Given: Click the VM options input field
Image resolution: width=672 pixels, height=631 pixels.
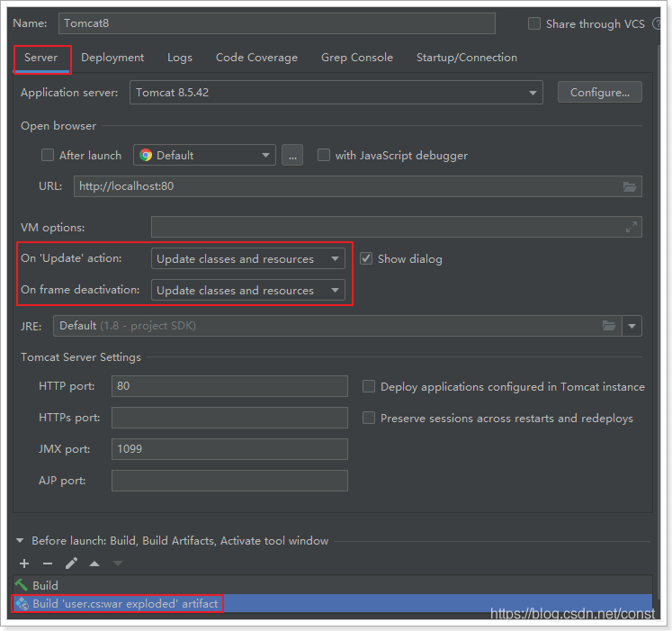Looking at the screenshot, I should pos(397,227).
